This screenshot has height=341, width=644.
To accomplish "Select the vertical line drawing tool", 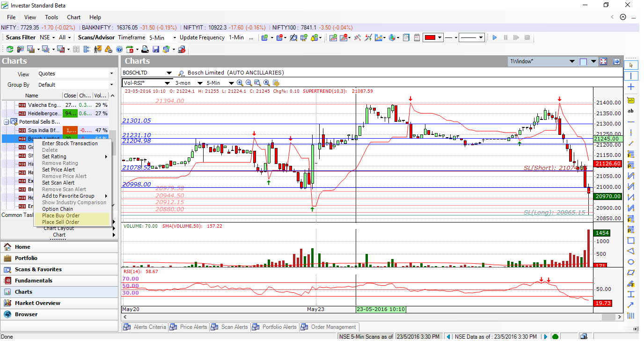I will 631,76.
